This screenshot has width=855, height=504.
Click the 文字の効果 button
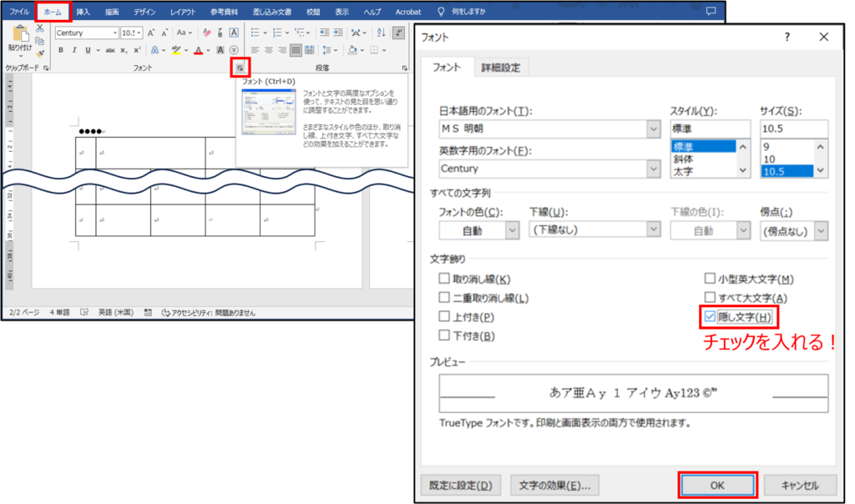click(554, 485)
